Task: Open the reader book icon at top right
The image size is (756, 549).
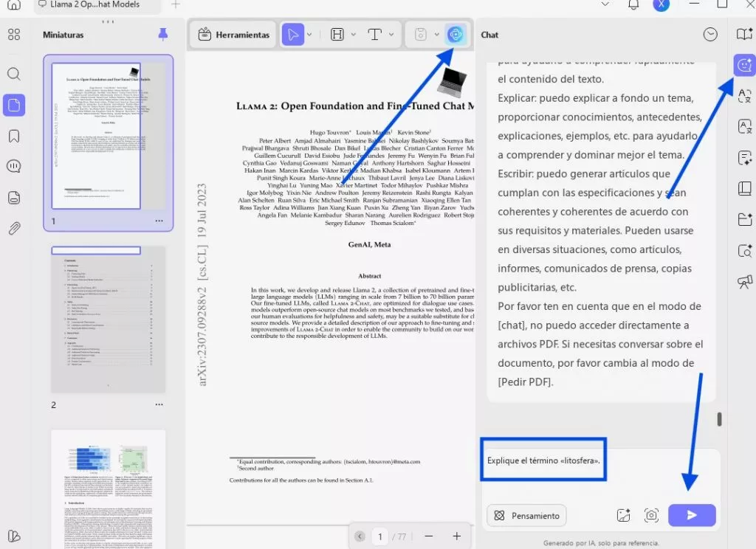Action: (x=744, y=34)
